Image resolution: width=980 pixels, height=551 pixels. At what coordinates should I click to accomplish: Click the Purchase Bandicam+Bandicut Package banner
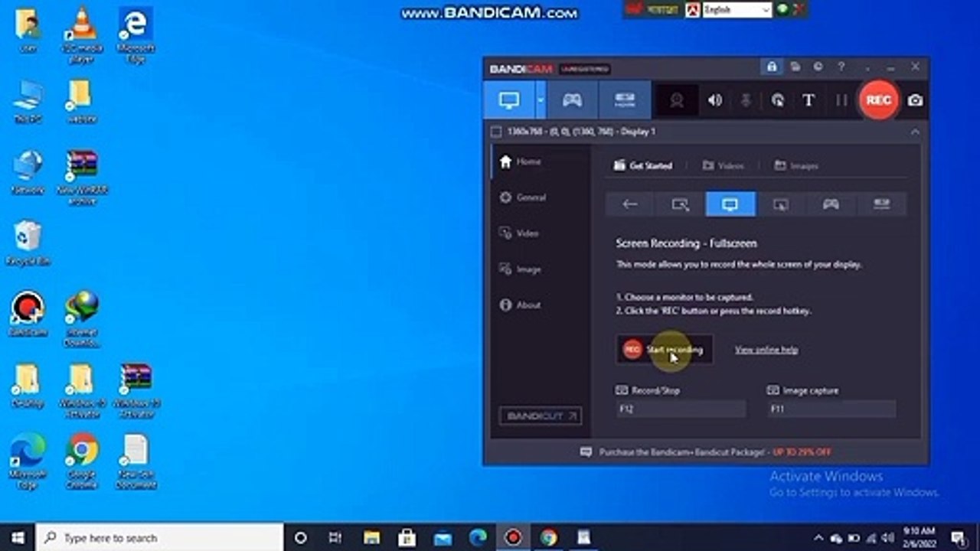coord(706,452)
